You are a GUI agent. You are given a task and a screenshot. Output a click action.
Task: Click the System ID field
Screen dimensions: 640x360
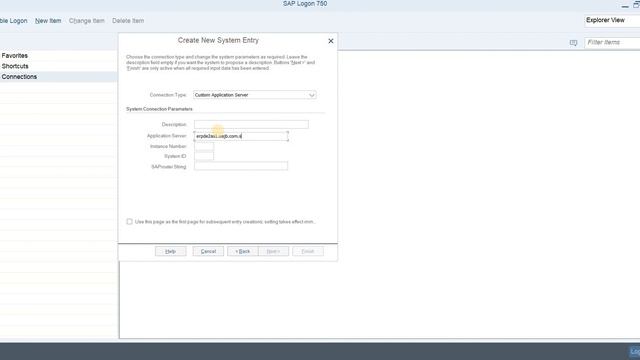point(204,156)
